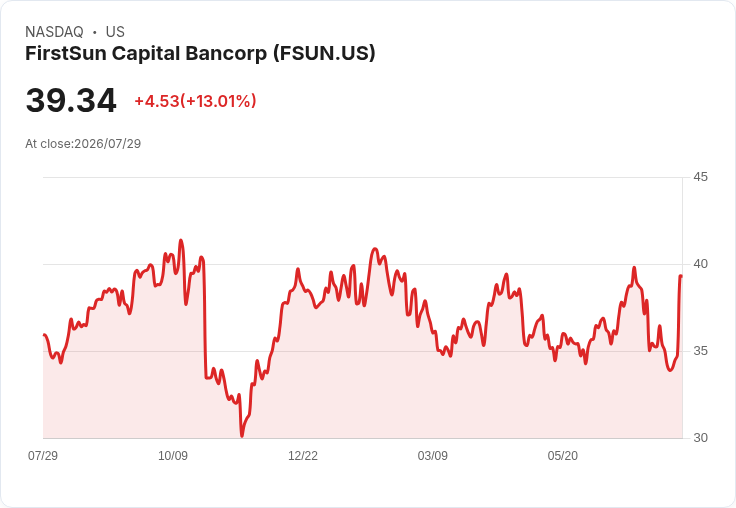Click the 35 y-axis price label
Viewport: 736px width, 508px height.
point(700,351)
